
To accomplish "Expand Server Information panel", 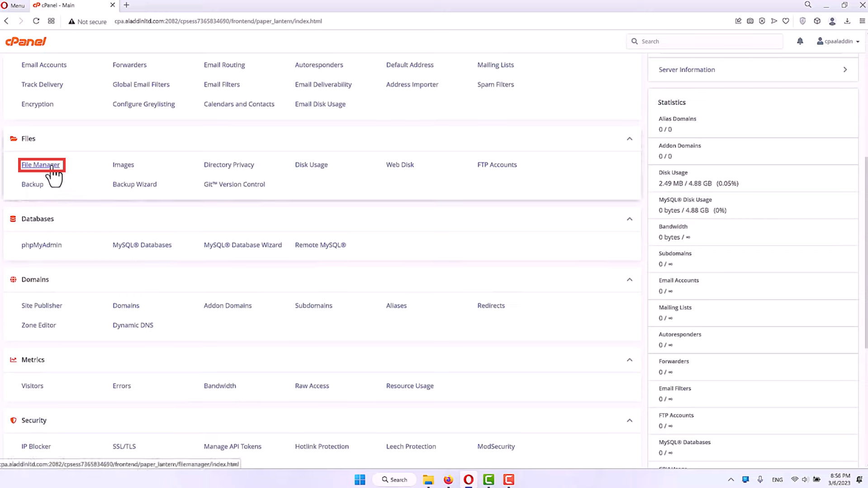I will [x=753, y=70].
